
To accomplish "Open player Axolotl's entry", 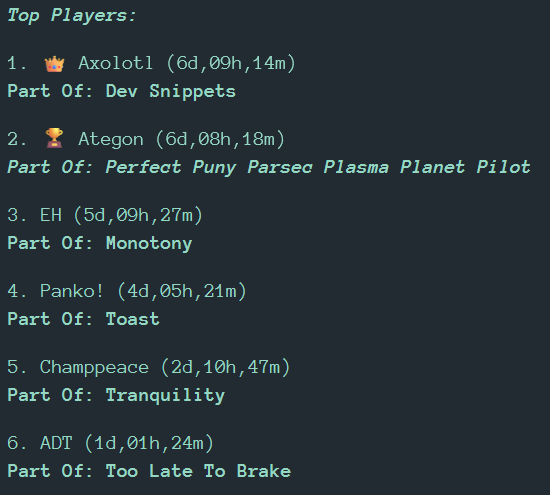I will [x=116, y=63].
